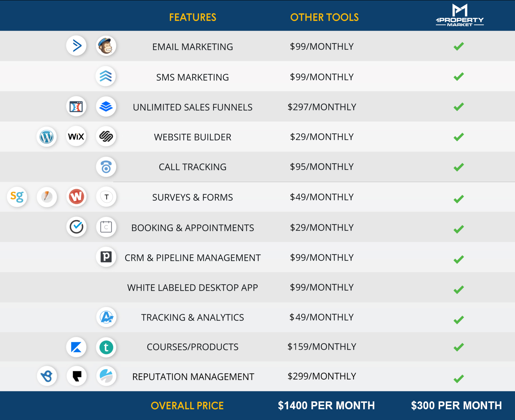Image resolution: width=515 pixels, height=420 pixels.
Task: Click the black shield-shaped reputation icon
Action: [76, 376]
